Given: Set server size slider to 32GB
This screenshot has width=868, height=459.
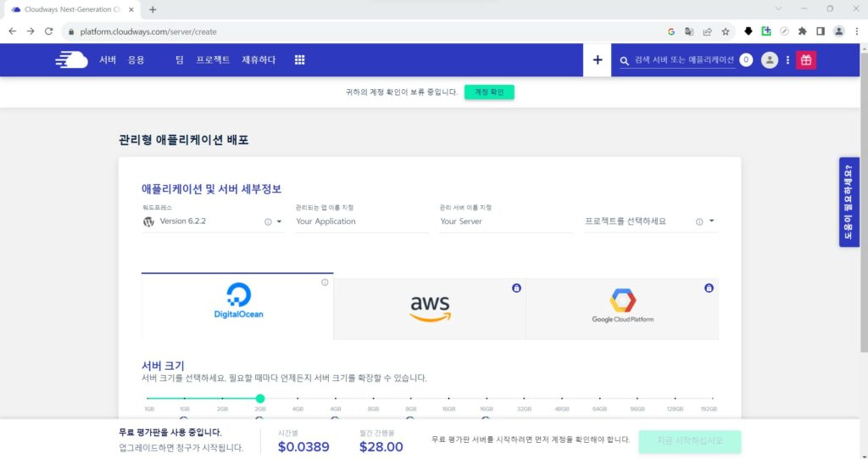Looking at the screenshot, I should [x=524, y=399].
